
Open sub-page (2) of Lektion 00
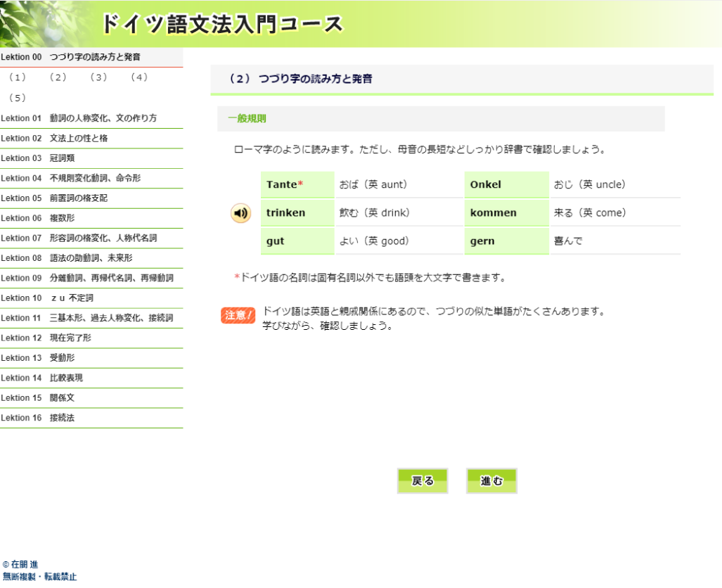[x=58, y=77]
